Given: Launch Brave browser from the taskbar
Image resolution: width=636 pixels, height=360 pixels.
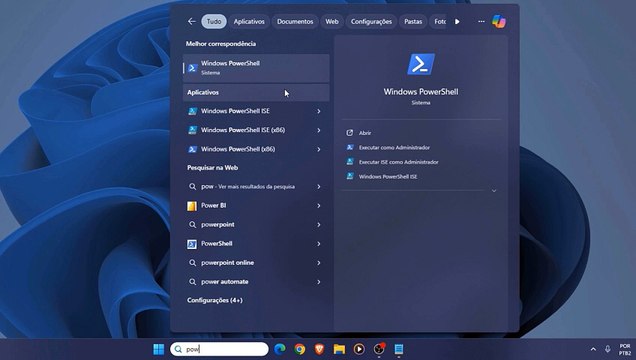Looking at the screenshot, I should tap(319, 349).
